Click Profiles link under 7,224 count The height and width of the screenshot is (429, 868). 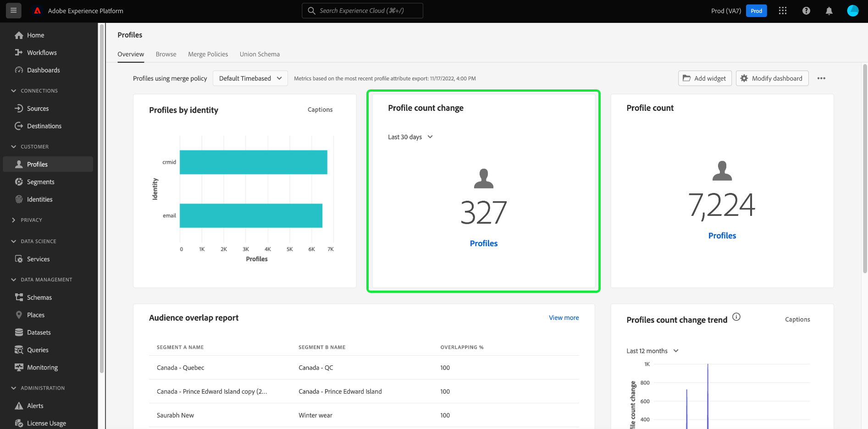(x=722, y=236)
